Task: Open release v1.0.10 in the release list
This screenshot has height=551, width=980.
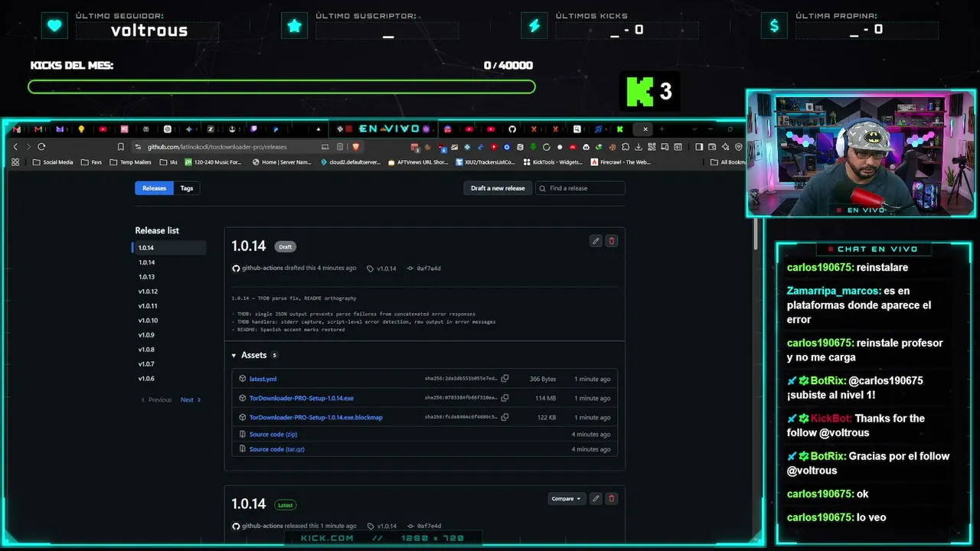Action: [x=148, y=321]
